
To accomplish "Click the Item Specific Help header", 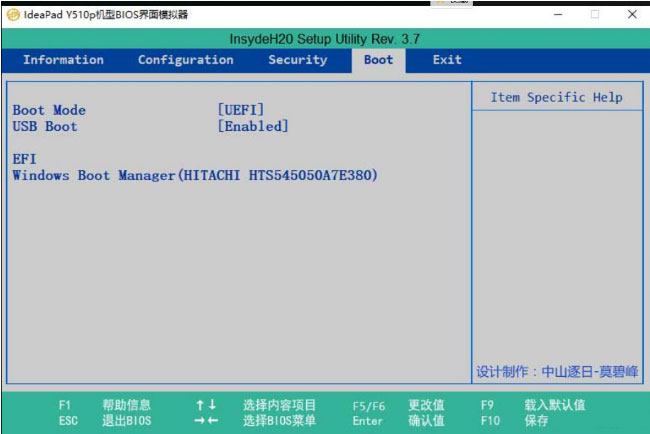I will tap(557, 97).
